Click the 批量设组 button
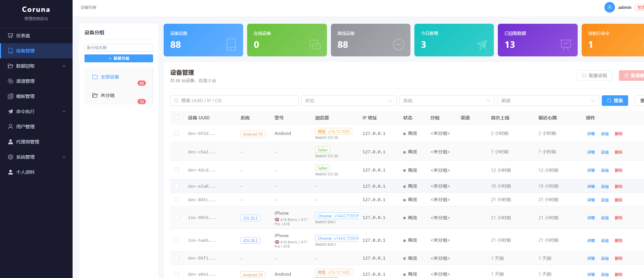644x278 pixels. pyautogui.click(x=595, y=76)
